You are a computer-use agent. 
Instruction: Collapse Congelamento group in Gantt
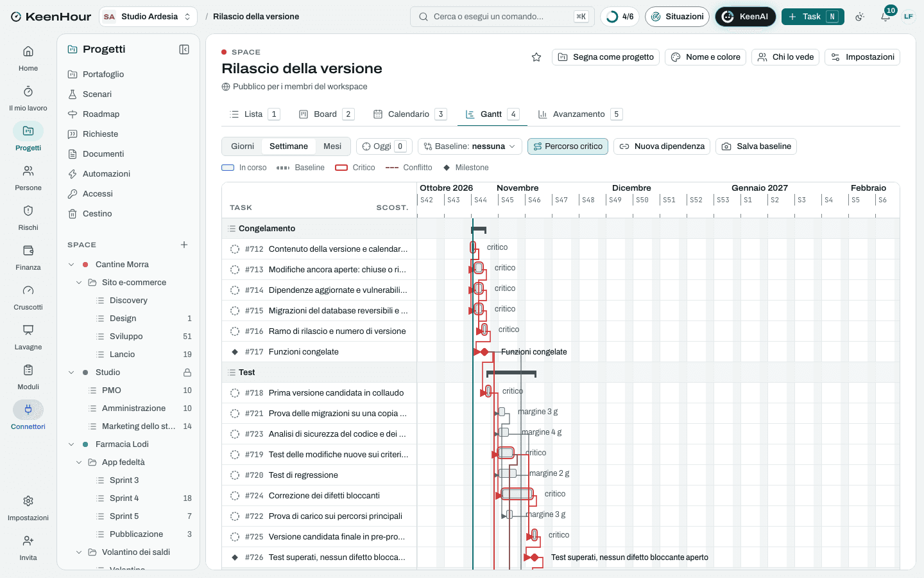(232, 229)
